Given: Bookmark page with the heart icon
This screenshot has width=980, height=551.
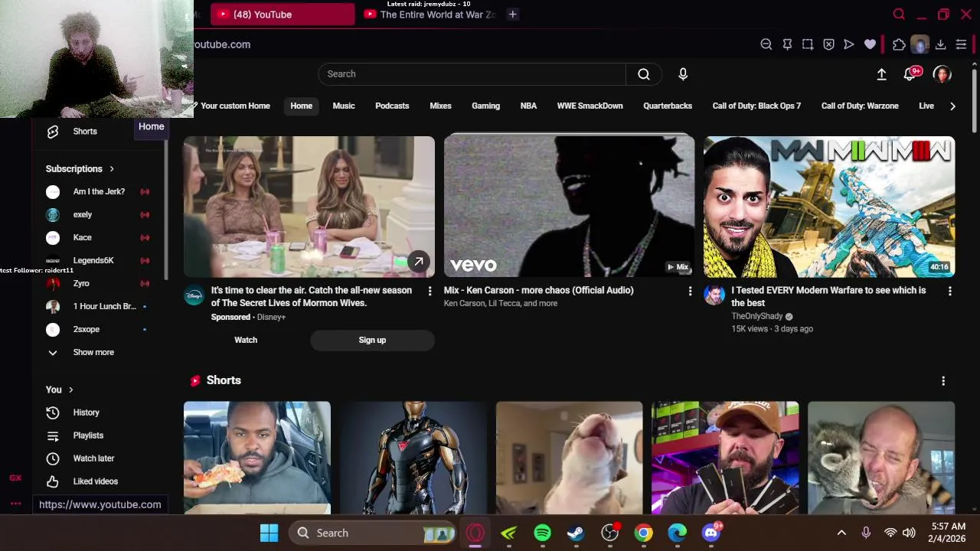Looking at the screenshot, I should click(870, 44).
